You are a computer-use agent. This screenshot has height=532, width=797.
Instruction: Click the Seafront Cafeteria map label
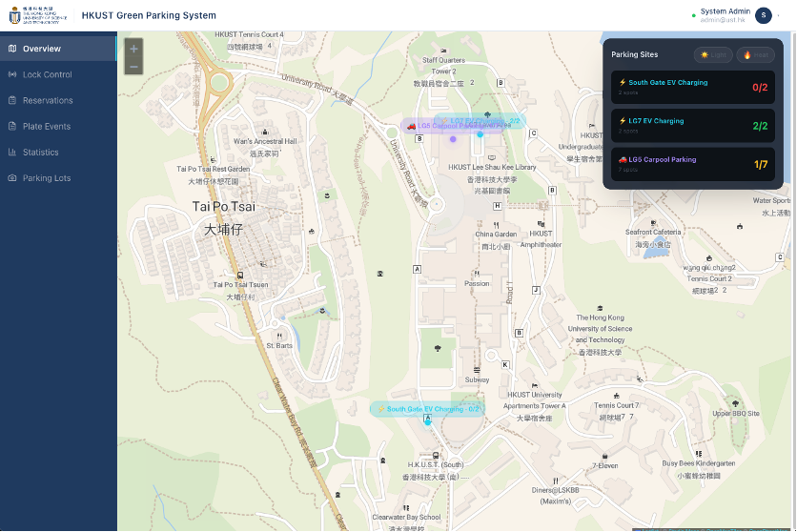click(653, 233)
